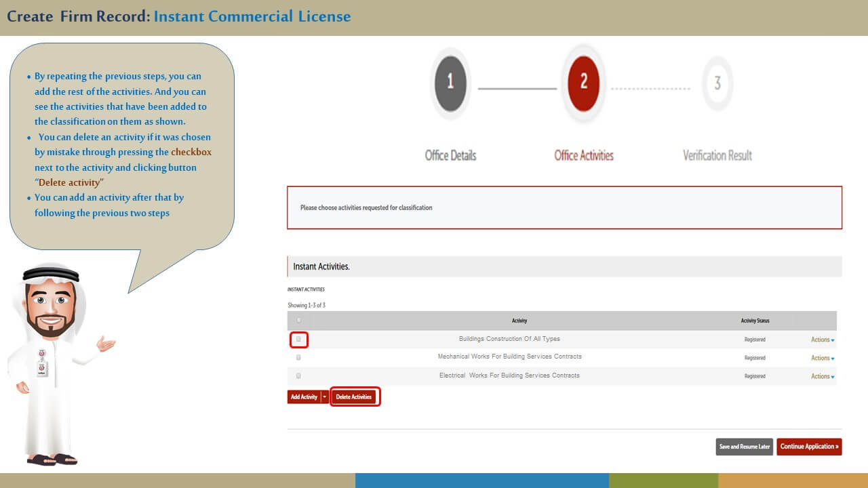
Task: Open Actions dropdown for Electrical Works row
Action: [x=822, y=376]
